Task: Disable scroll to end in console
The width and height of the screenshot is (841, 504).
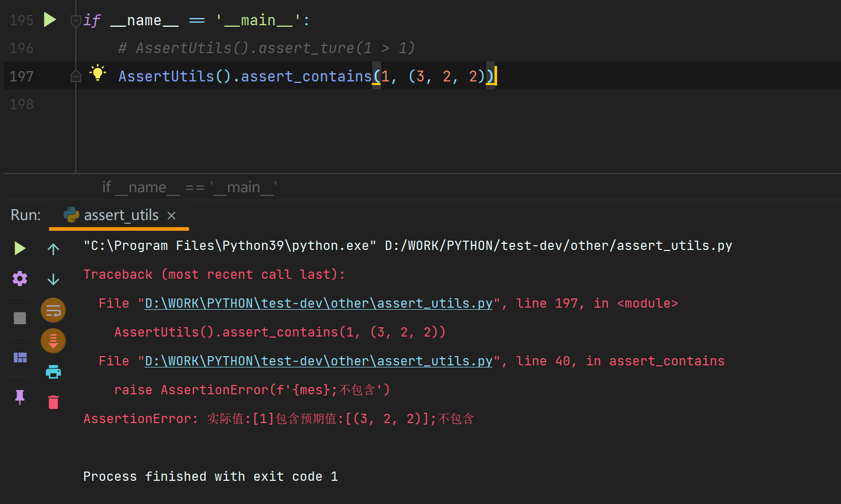Action: coord(53,341)
